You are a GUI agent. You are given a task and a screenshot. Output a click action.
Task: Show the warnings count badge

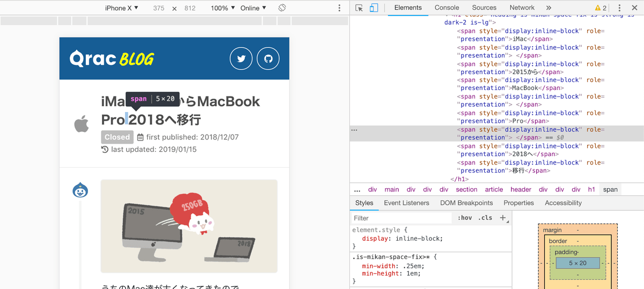[601, 8]
